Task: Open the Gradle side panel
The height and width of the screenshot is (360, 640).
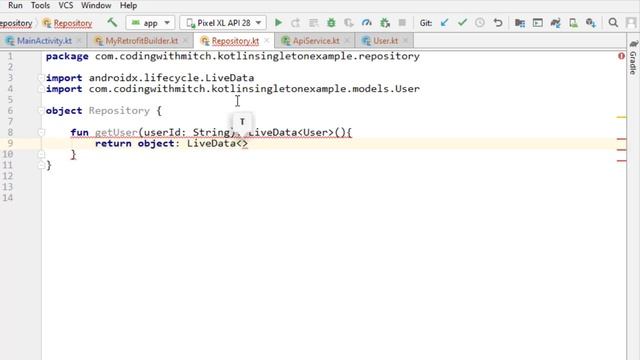Action: click(x=633, y=58)
